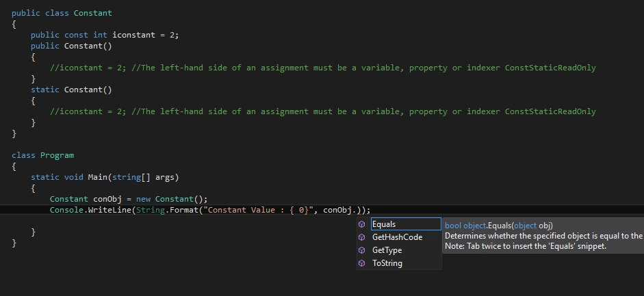644x296 pixels.
Task: Click the 'bool object.Equals' tooltip signature
Action: (x=499, y=226)
